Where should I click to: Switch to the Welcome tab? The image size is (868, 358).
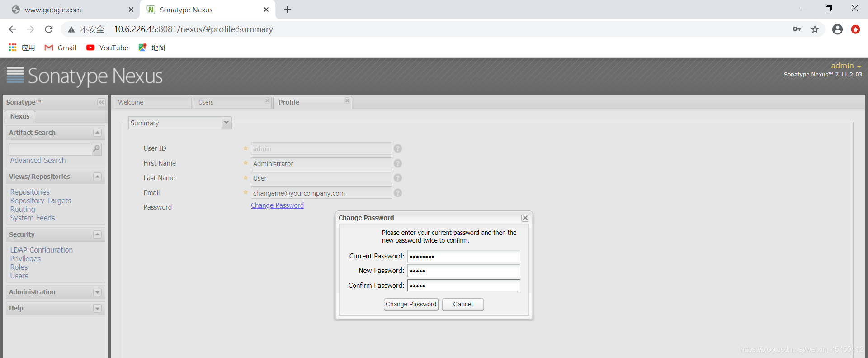(x=152, y=102)
